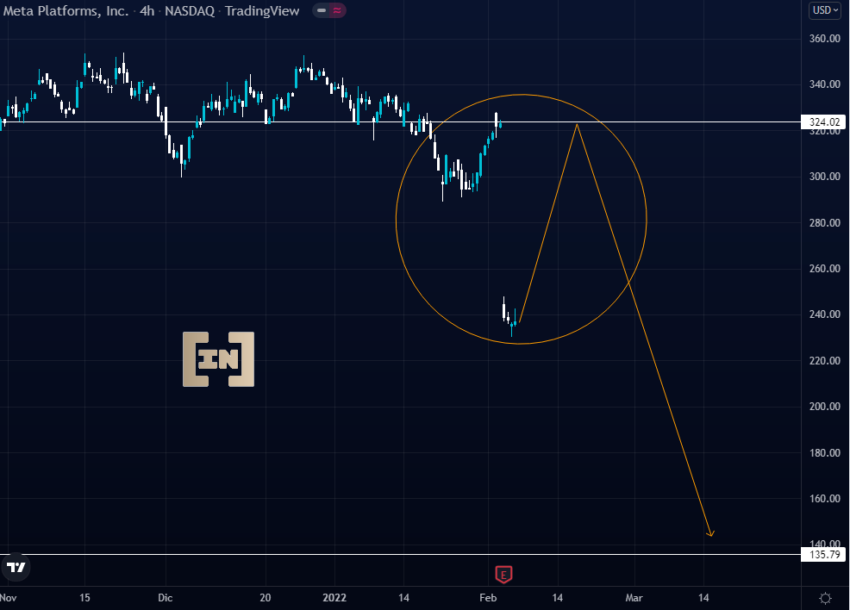Click the gray dash flag icon beside title
Screen dimensions: 850x610
click(x=321, y=10)
